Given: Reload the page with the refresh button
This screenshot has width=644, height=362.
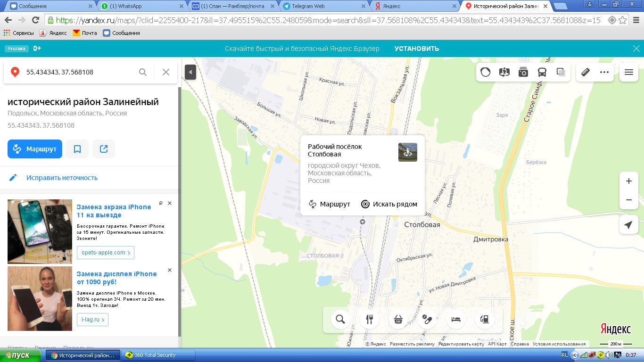Looking at the screenshot, I should tap(35, 20).
